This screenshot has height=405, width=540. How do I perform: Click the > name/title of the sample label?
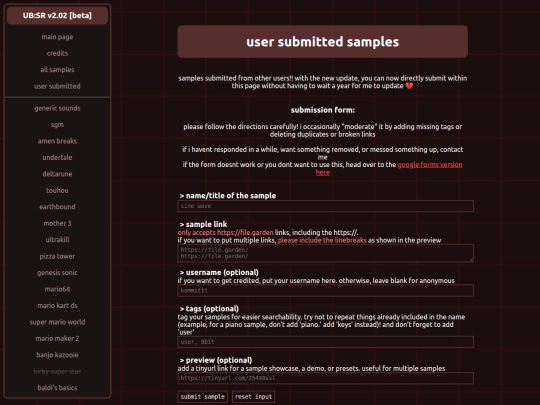pos(228,196)
